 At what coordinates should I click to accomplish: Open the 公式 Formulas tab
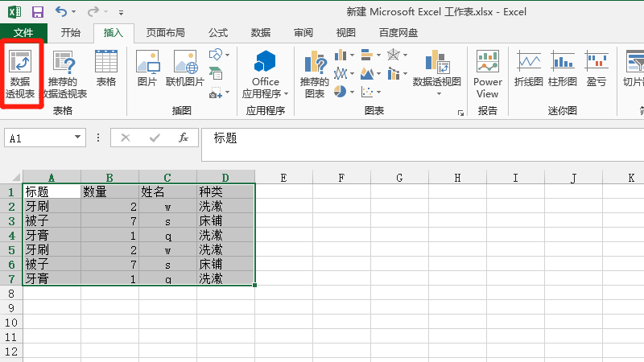tap(217, 33)
